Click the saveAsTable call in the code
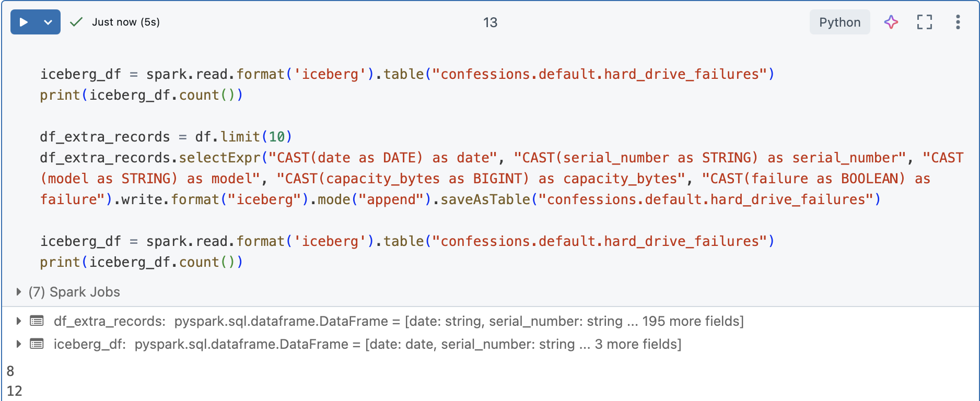 point(485,199)
